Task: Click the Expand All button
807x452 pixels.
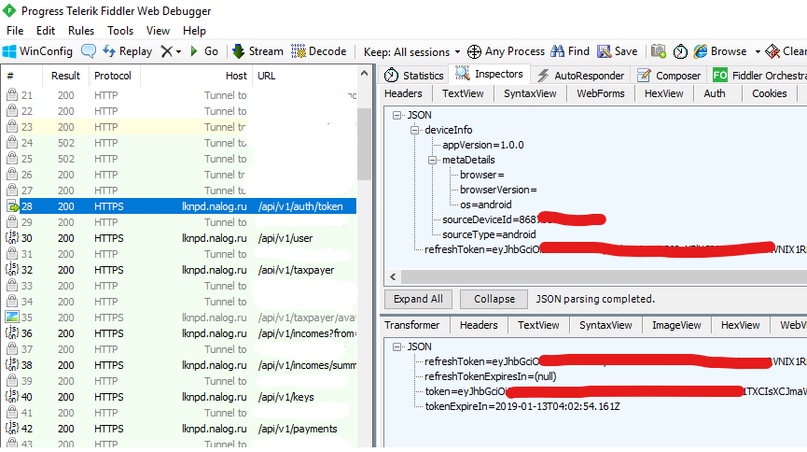Action: coord(418,299)
